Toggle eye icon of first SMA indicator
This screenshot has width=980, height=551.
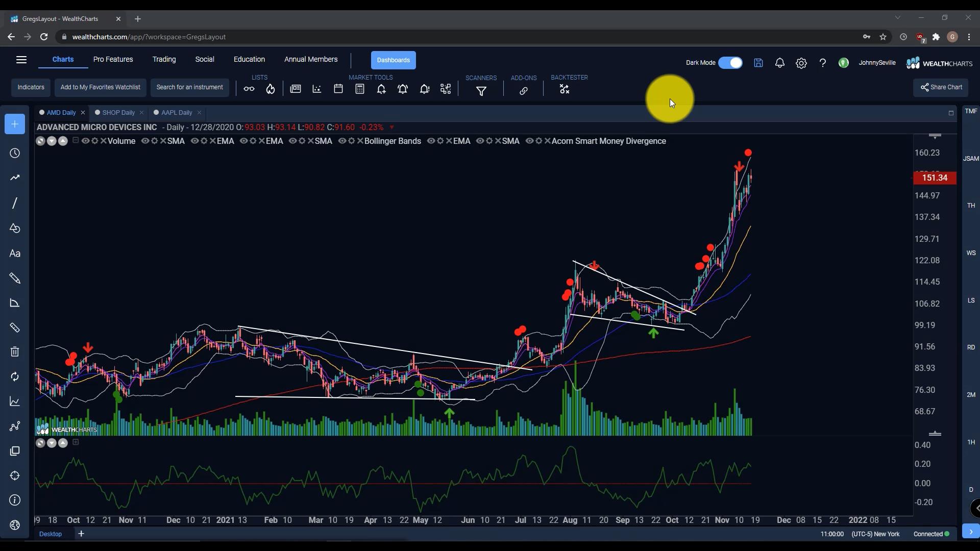[145, 141]
